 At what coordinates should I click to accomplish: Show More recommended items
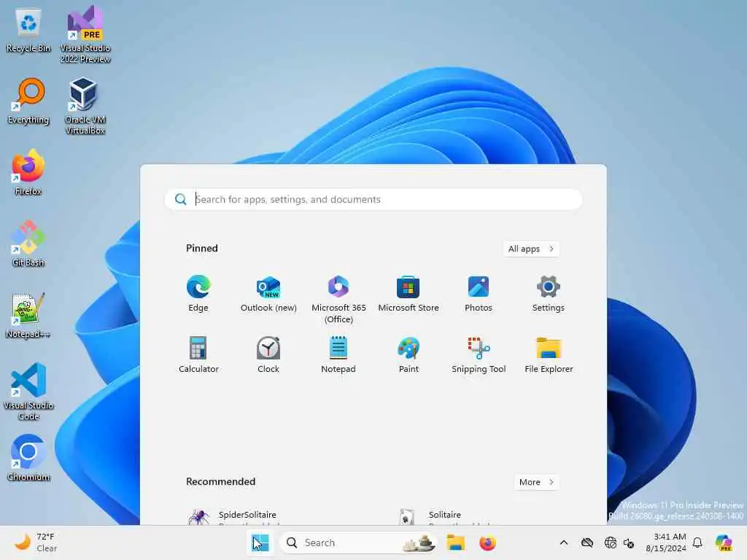click(x=536, y=482)
